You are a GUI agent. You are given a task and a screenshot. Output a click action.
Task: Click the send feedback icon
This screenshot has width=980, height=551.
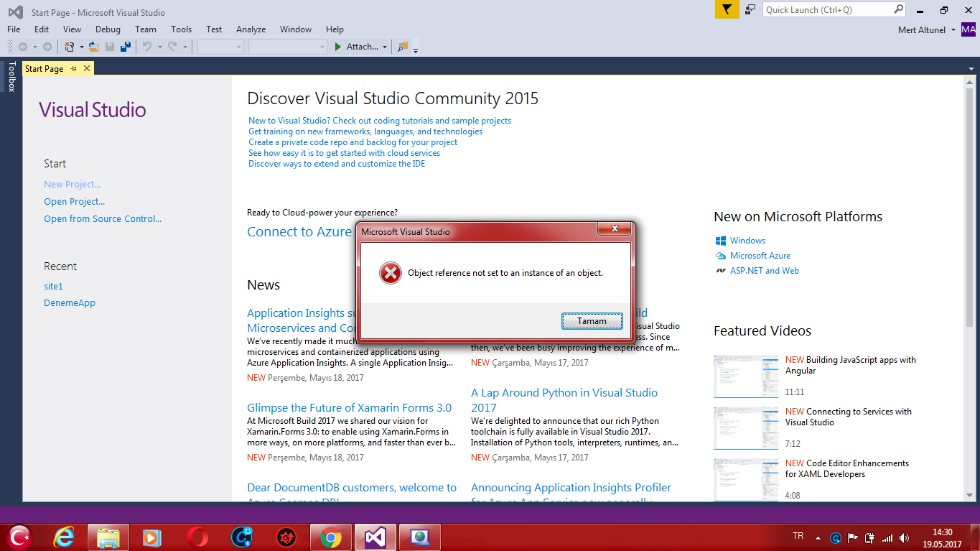pos(750,9)
